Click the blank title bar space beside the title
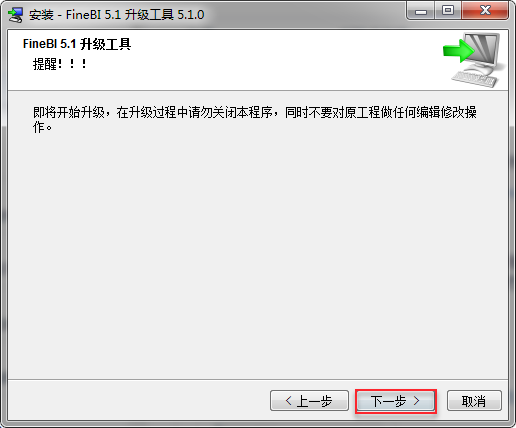This screenshot has width=516, height=428. coord(303,15)
